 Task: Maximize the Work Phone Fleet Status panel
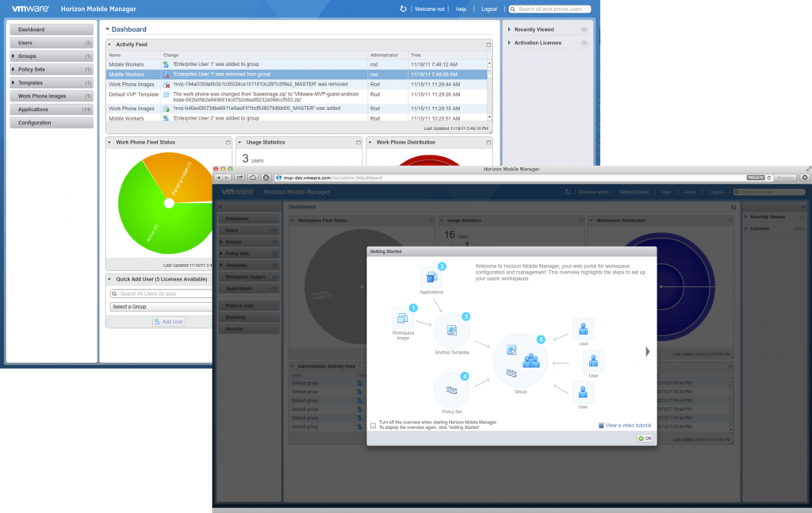228,143
